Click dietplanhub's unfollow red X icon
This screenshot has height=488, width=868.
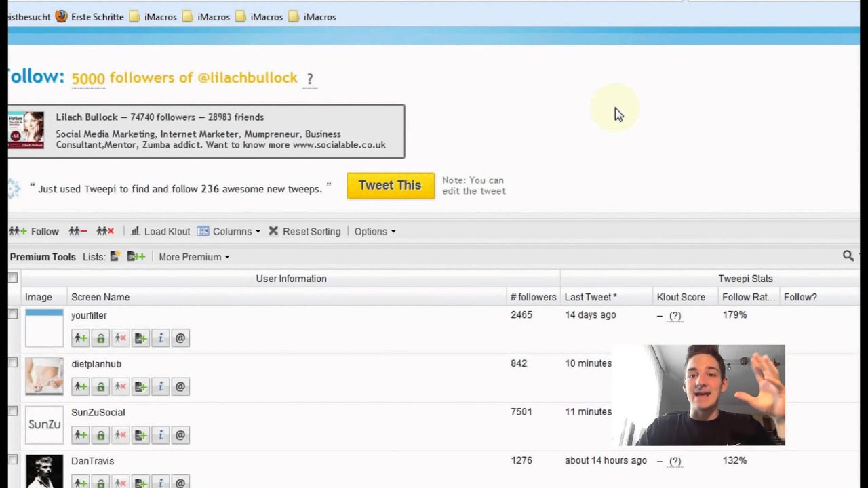pyautogui.click(x=121, y=387)
